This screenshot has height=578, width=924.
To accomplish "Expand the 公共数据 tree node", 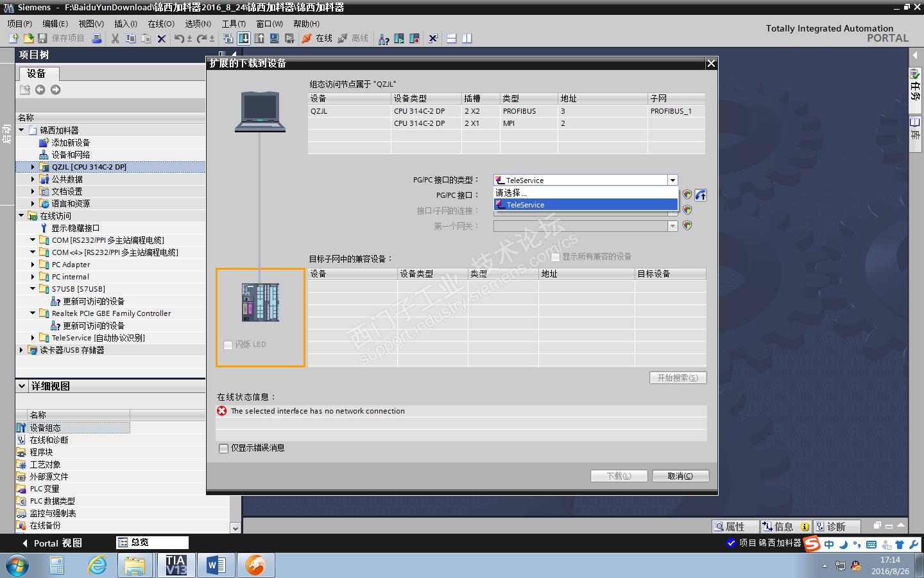I will point(33,179).
